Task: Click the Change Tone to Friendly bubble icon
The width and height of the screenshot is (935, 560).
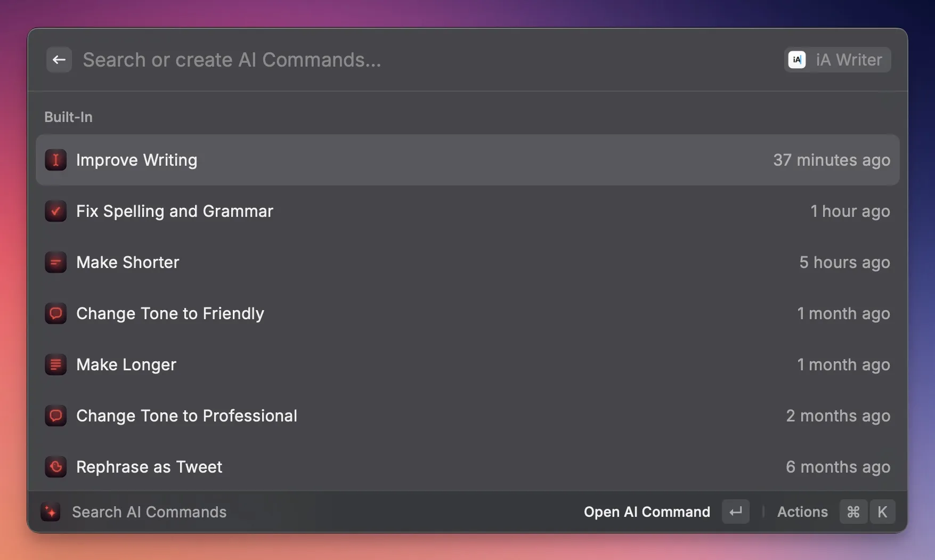Action: [55, 313]
